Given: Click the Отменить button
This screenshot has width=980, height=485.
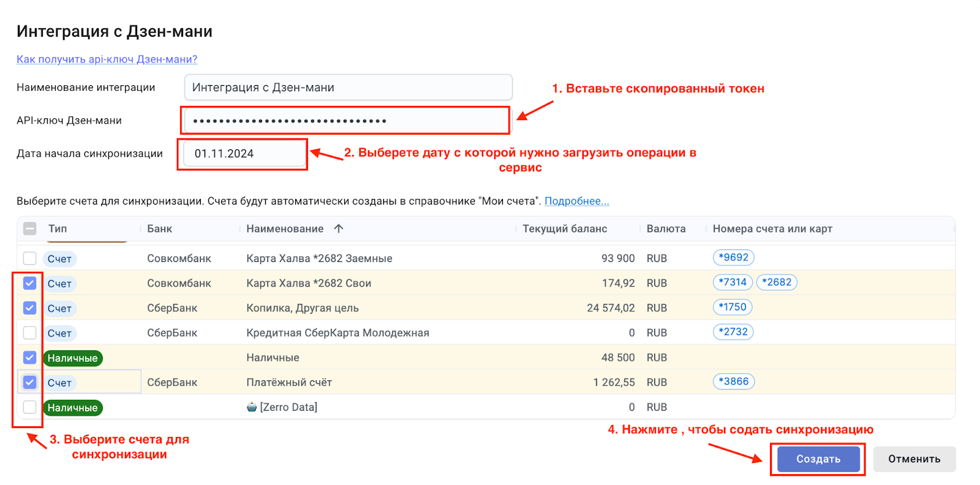Looking at the screenshot, I should pyautogui.click(x=914, y=459).
